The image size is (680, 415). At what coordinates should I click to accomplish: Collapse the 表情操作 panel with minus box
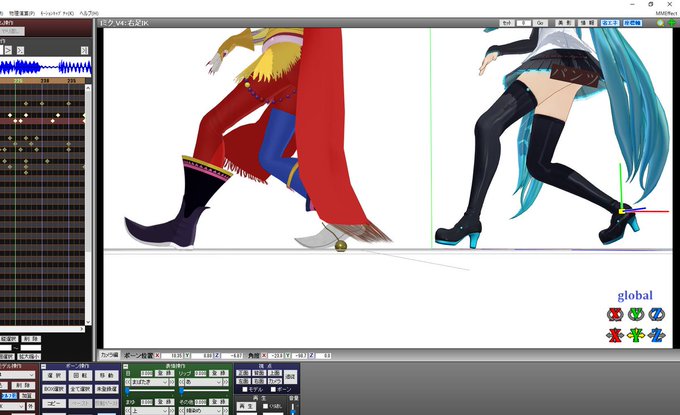coord(126,366)
